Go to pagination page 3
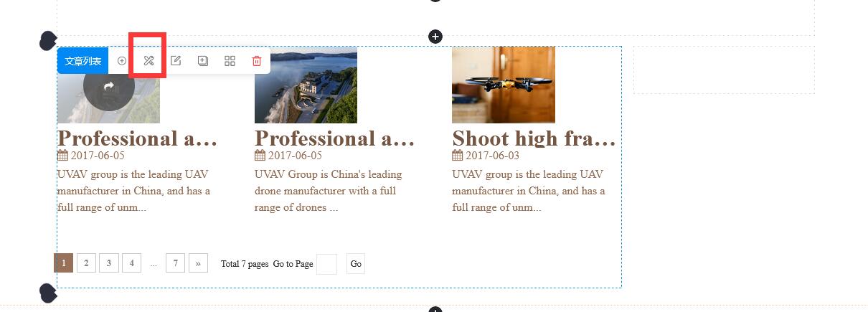Viewport: 868px width, 312px height. 109,263
